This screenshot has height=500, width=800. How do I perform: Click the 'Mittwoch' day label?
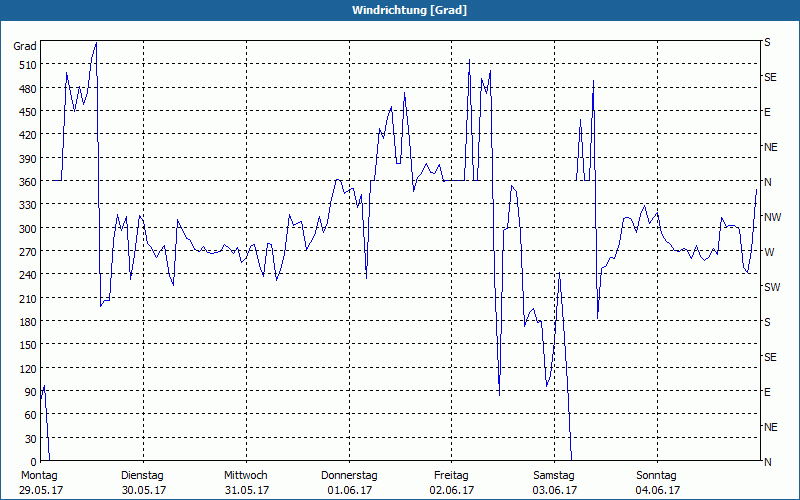pyautogui.click(x=245, y=476)
